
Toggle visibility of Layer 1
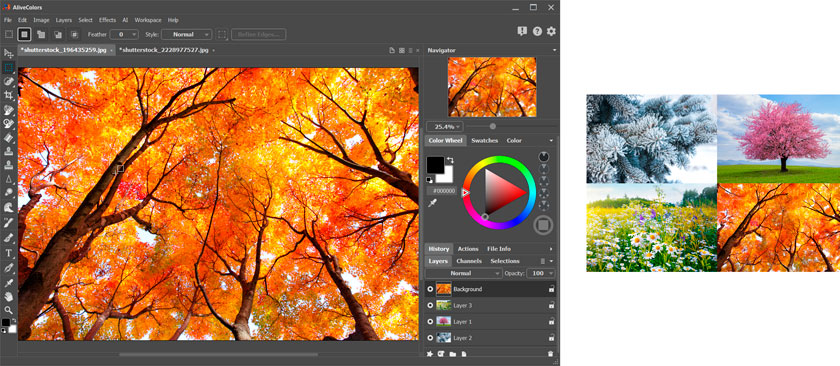430,322
